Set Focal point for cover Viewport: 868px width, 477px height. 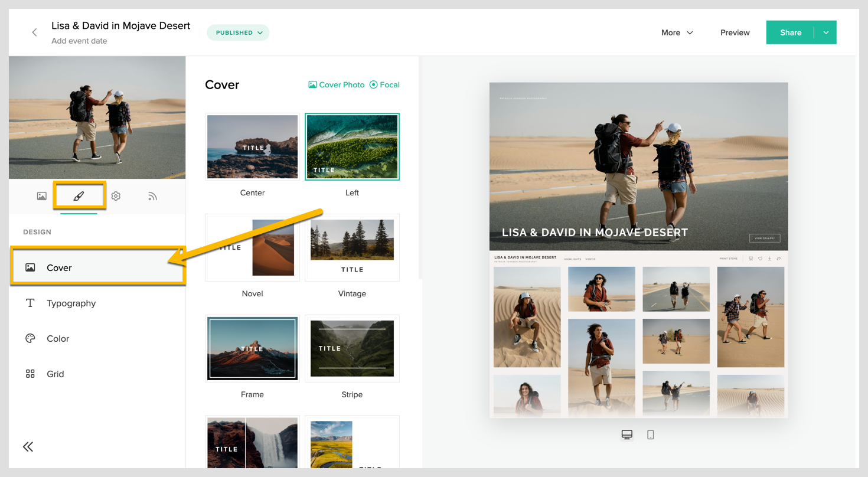(x=384, y=84)
